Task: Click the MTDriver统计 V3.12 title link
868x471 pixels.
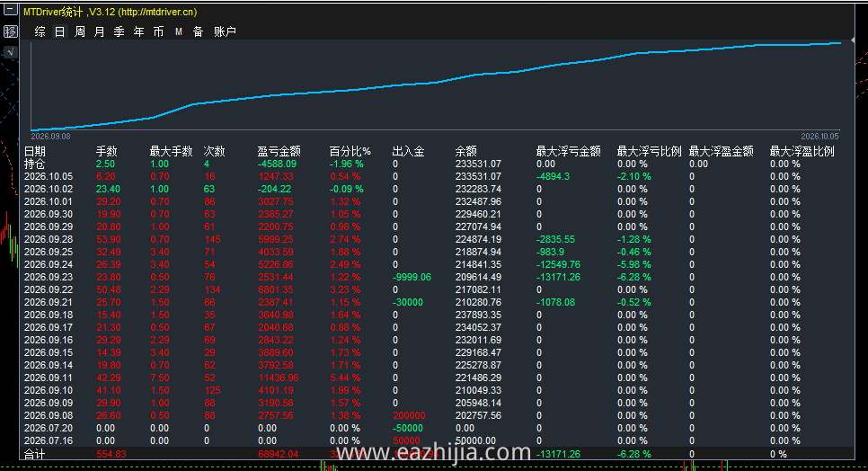Action: click(x=111, y=12)
